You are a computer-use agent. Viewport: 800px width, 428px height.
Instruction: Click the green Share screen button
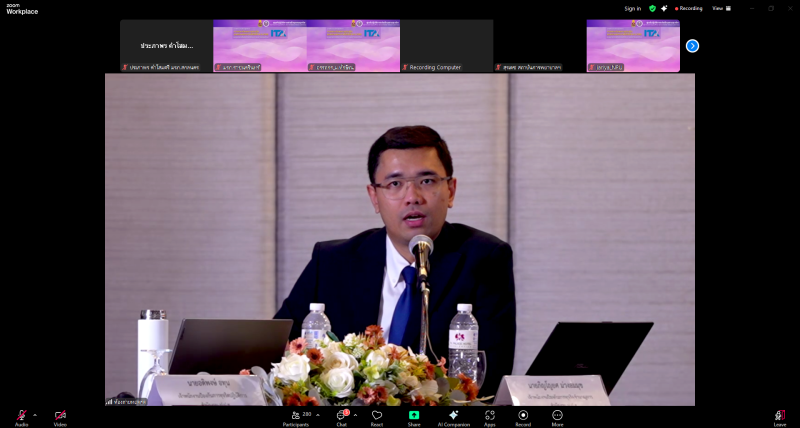(x=414, y=415)
